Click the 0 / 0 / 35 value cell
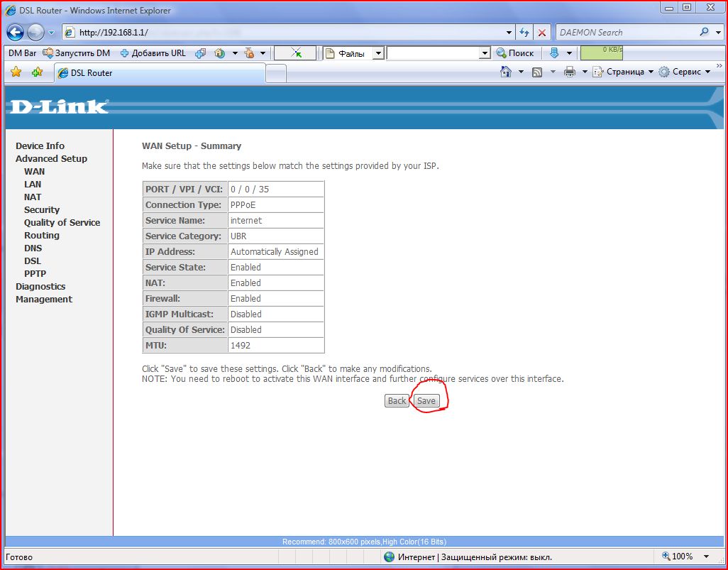 tap(276, 189)
